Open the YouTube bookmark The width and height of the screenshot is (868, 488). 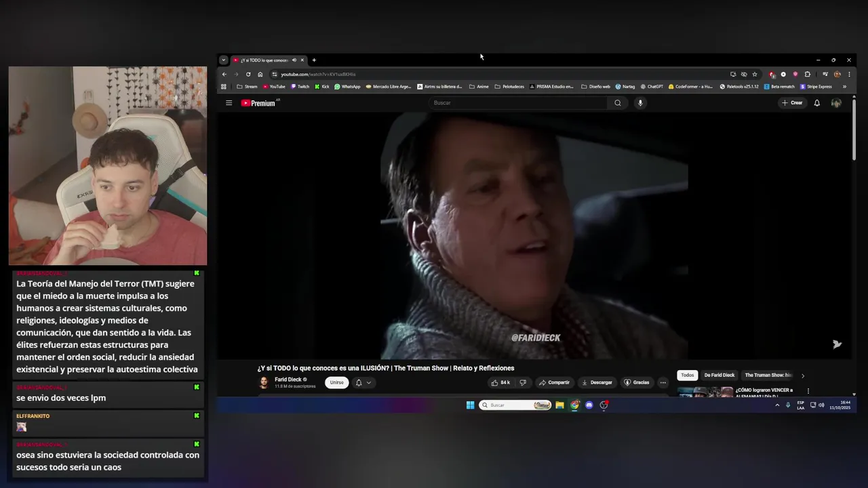275,87
